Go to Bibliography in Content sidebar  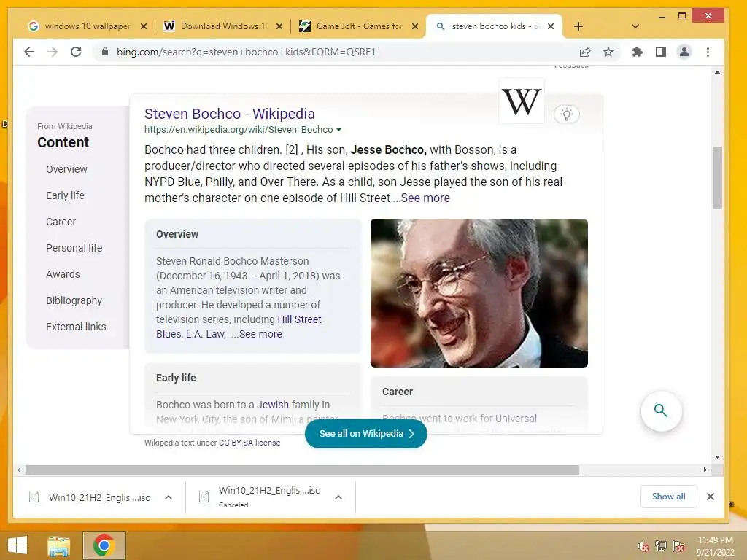coord(74,300)
